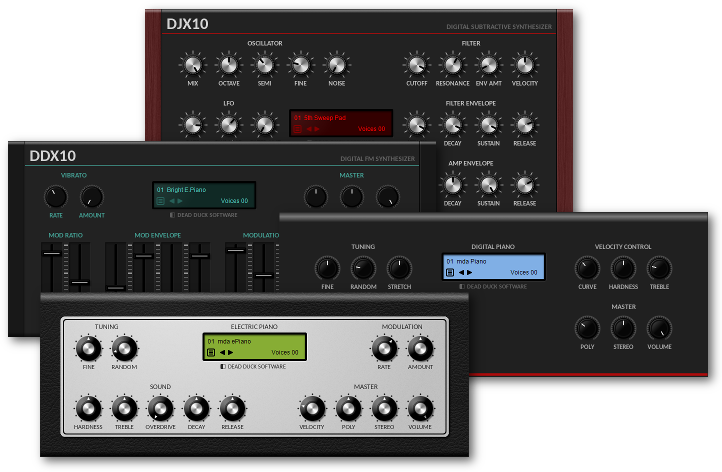Image resolution: width=722 pixels, height=472 pixels.
Task: Select previous preset arrow in DJX10 display
Action: [309, 129]
